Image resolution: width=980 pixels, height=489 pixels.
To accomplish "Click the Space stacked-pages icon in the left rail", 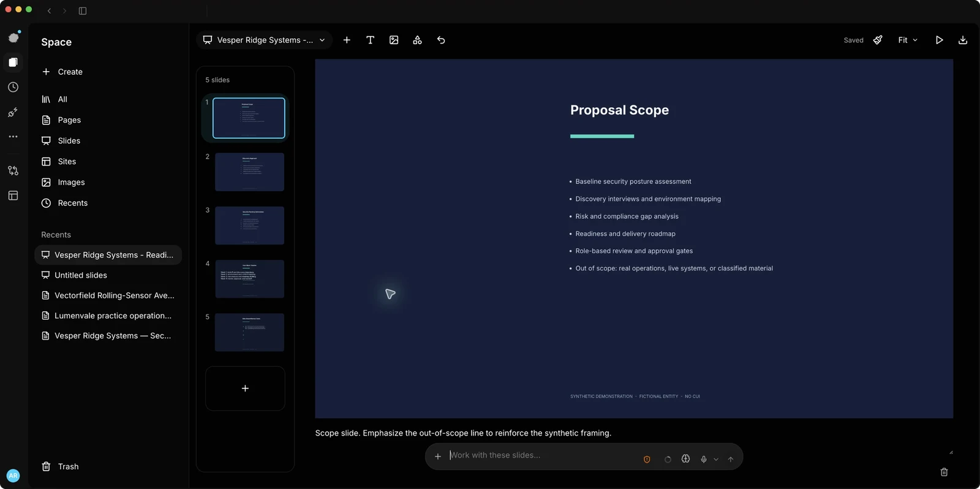I will pos(13,62).
